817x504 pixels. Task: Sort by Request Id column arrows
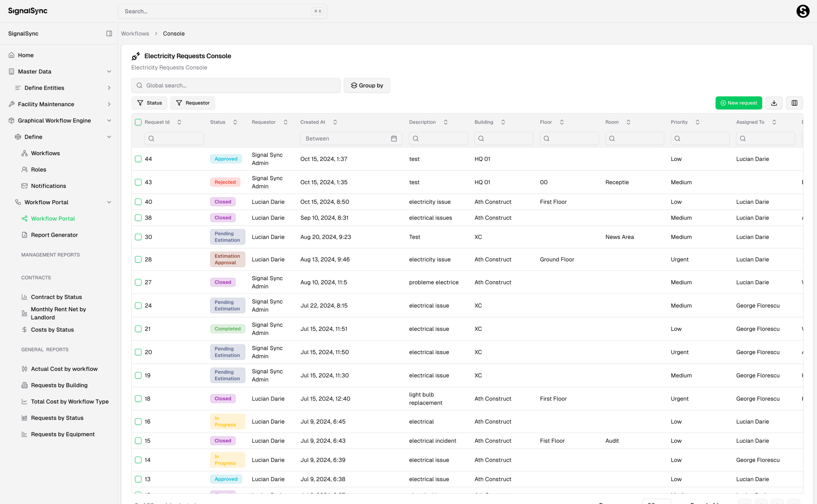click(x=179, y=122)
